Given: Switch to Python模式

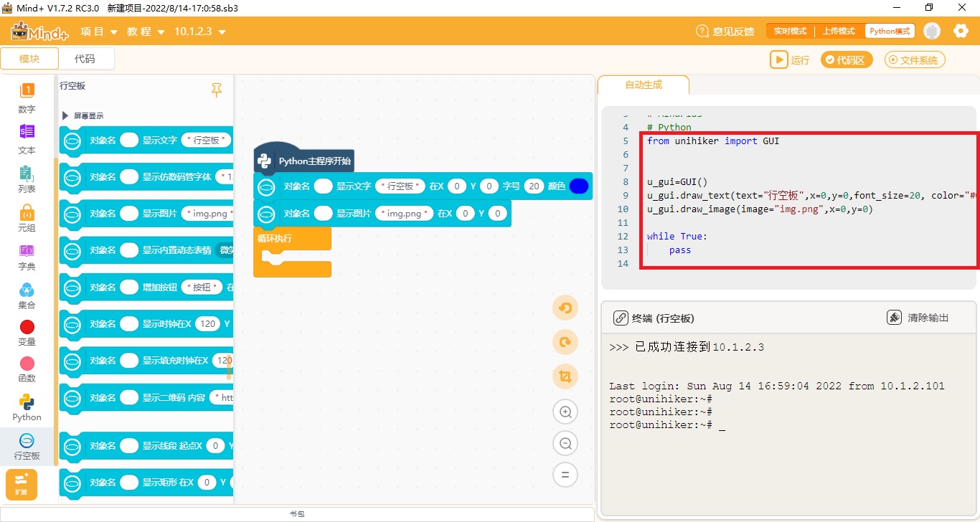Looking at the screenshot, I should click(890, 31).
